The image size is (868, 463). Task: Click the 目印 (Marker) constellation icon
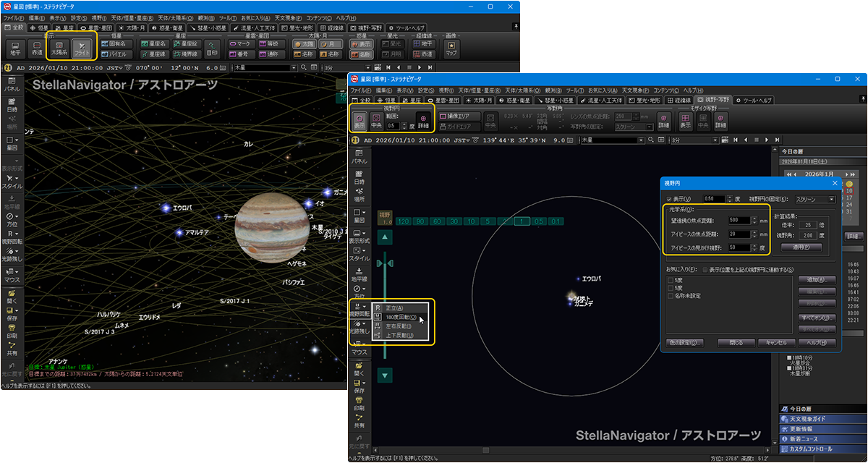[x=212, y=49]
